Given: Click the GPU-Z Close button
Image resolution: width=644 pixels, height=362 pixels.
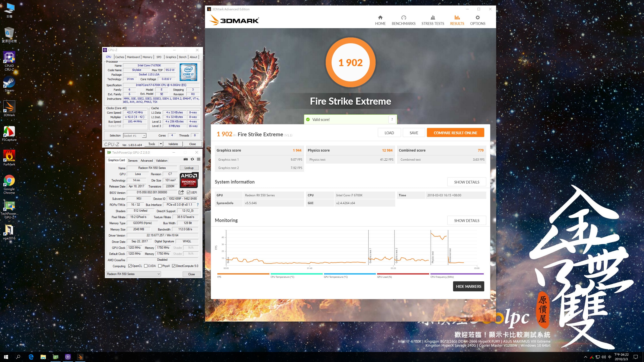Looking at the screenshot, I should (191, 274).
